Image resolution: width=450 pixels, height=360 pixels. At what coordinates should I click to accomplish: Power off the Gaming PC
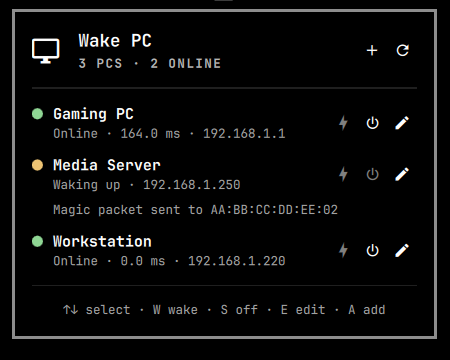pos(372,123)
